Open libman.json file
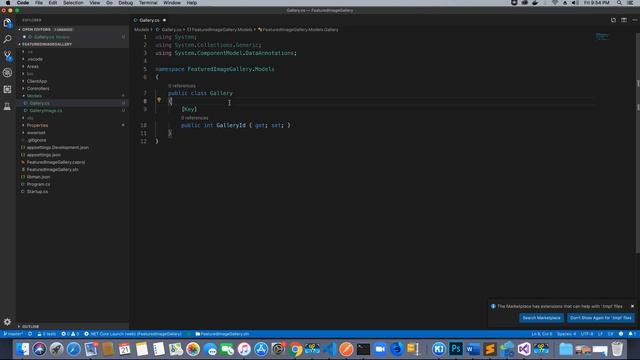Screen dimensions: 640x360 click(38, 177)
